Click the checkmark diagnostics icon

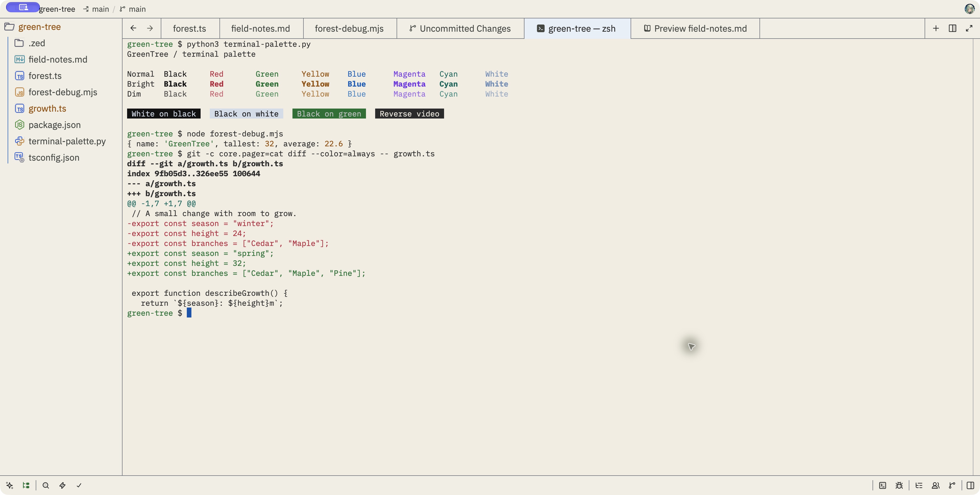point(79,485)
